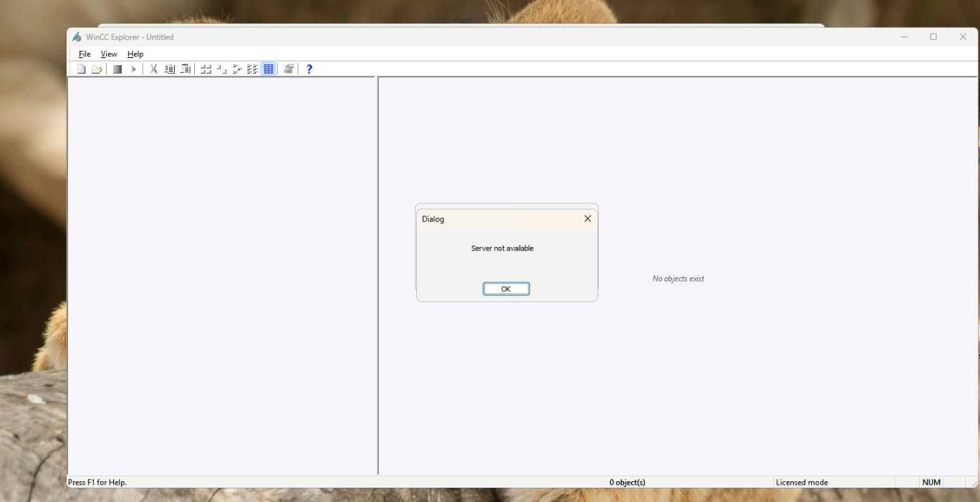Image resolution: width=980 pixels, height=502 pixels.
Task: Open the Help menu
Action: click(135, 54)
